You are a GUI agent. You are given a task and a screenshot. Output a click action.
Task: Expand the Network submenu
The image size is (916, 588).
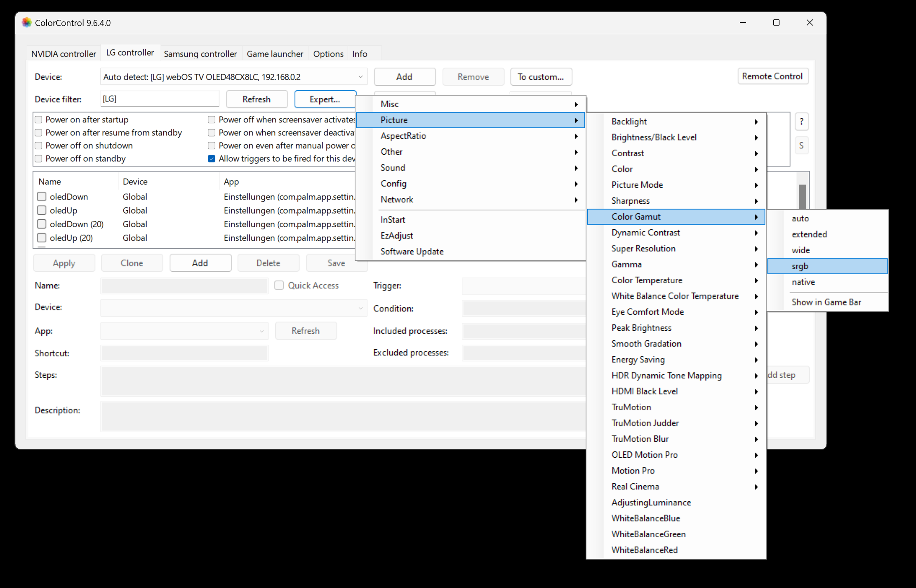point(470,200)
